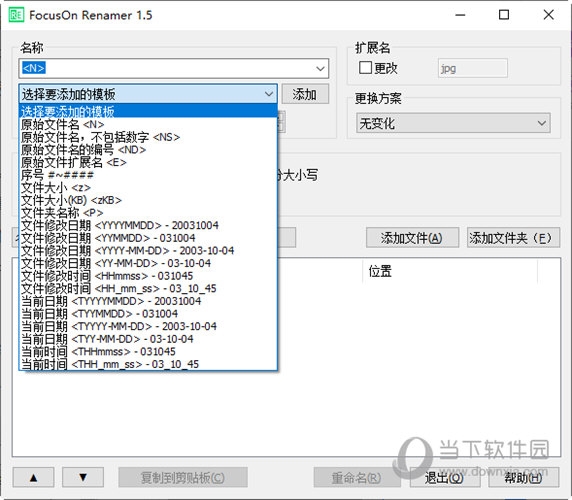Select 文件修改日期 <YYYYMMDD> template
The height and width of the screenshot is (500, 572).
pos(148,225)
